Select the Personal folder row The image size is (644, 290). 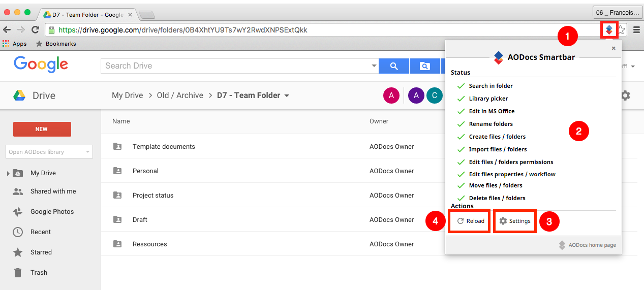(273, 171)
